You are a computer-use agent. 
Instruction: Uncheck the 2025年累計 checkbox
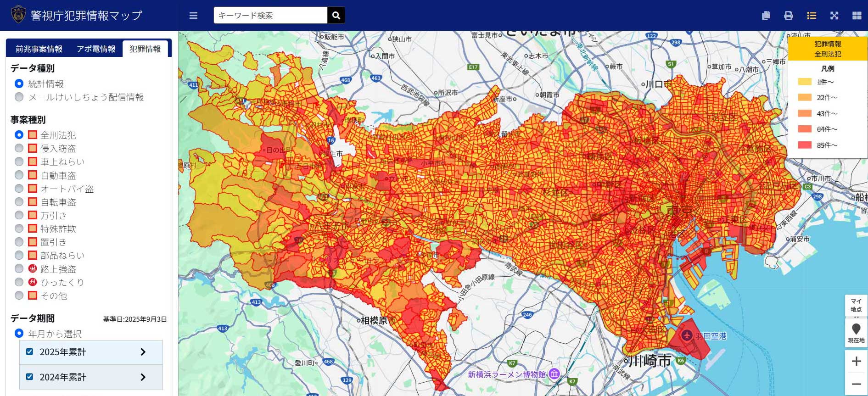tap(30, 351)
